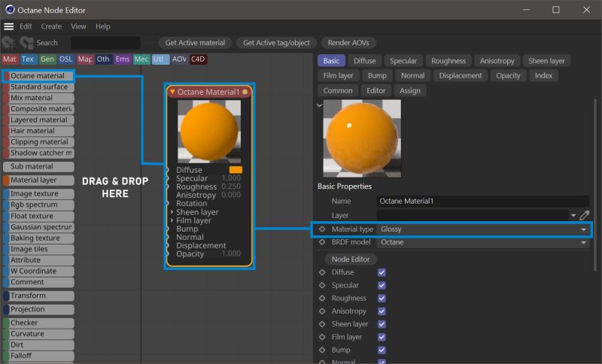
Task: Expand the Film layer node row
Action: pyautogui.click(x=172, y=220)
